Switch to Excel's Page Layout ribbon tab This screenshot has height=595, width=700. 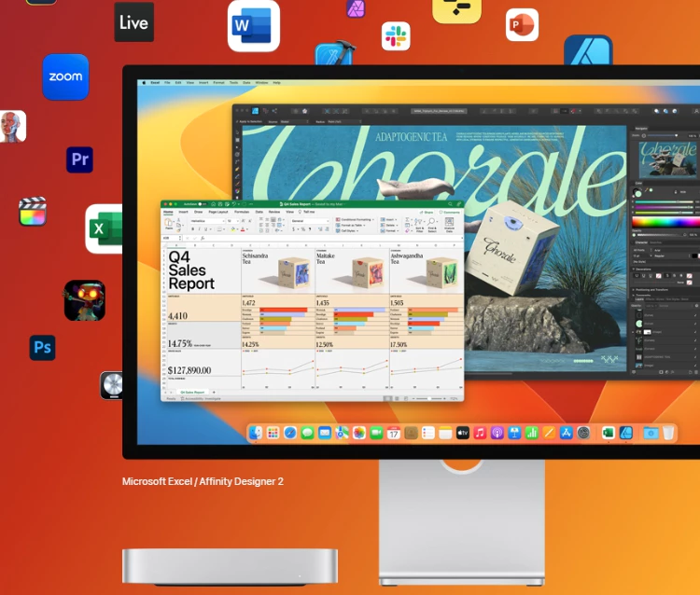[218, 212]
